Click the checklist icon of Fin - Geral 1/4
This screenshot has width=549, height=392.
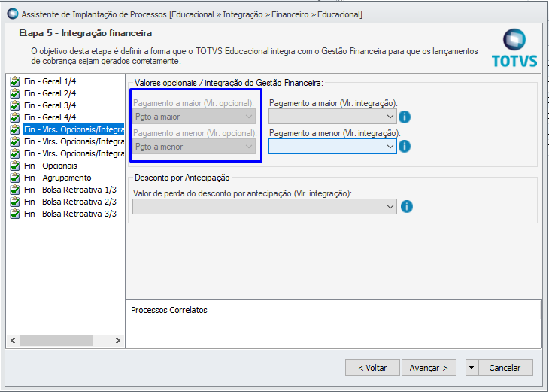tap(15, 81)
